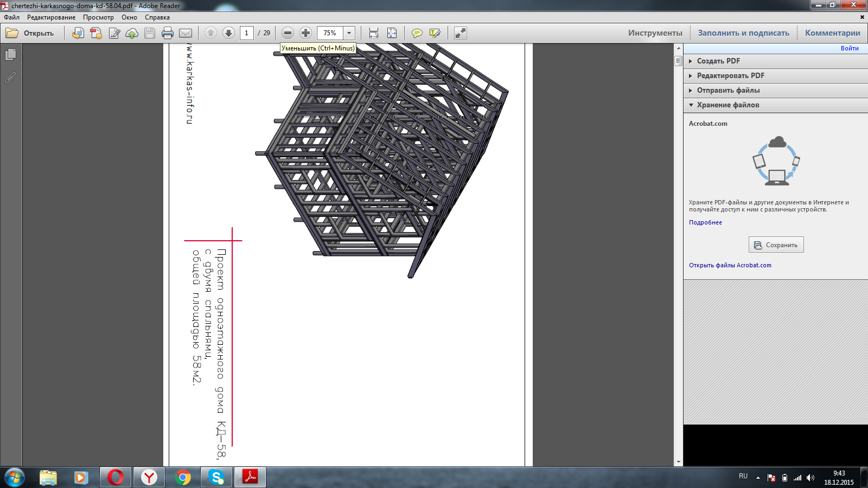This screenshot has width=868, height=488.
Task: Click the Сохранить button
Action: [776, 245]
